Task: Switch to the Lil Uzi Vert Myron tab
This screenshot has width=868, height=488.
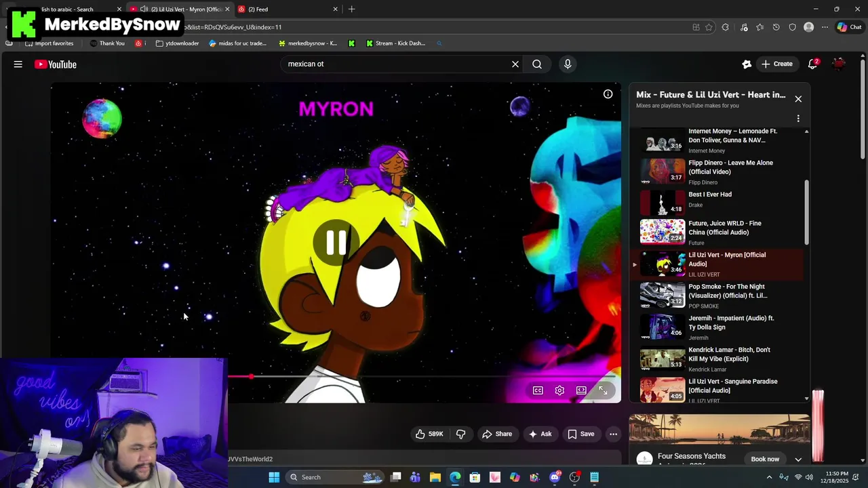Action: 180,9
